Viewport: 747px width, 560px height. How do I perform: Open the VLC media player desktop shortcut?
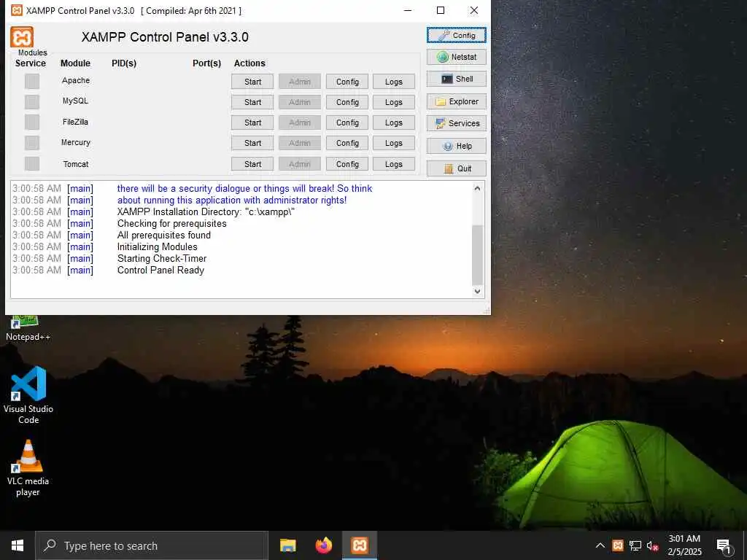(x=28, y=468)
